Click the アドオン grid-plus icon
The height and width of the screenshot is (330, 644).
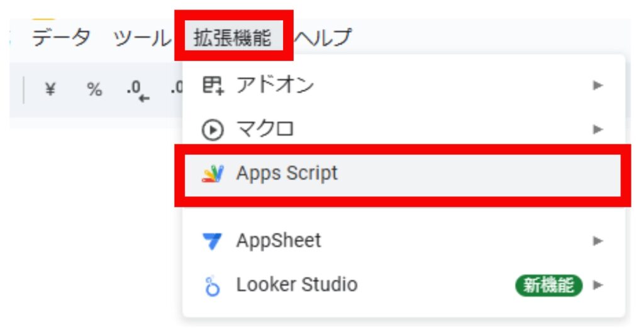pyautogui.click(x=213, y=86)
